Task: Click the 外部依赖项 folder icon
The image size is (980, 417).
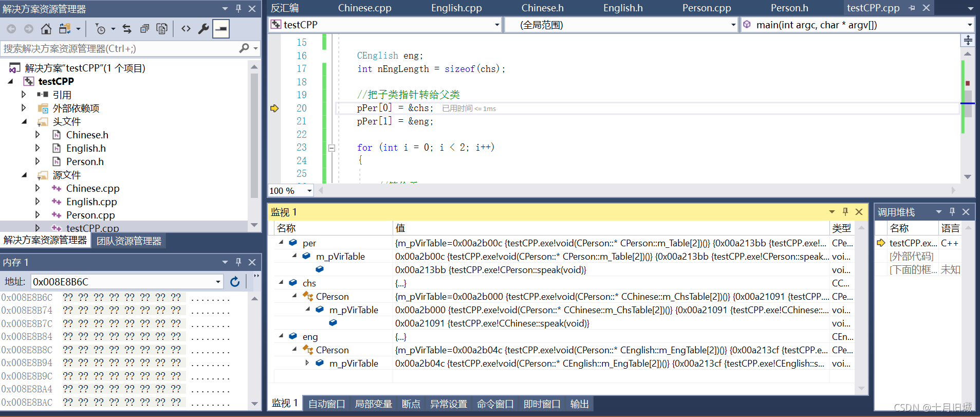Action: point(43,108)
